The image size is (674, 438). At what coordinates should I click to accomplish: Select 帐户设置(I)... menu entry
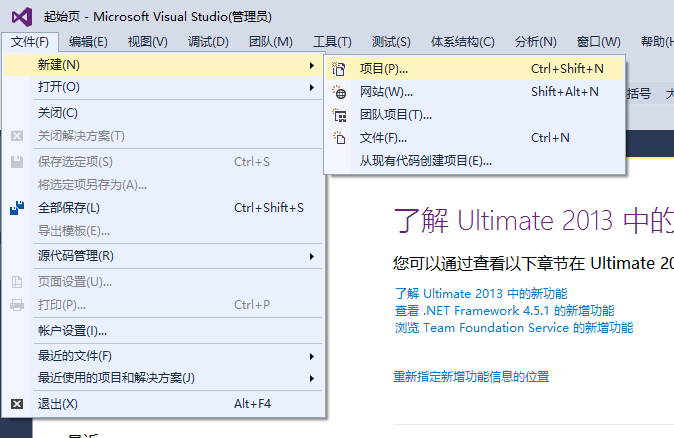163,331
